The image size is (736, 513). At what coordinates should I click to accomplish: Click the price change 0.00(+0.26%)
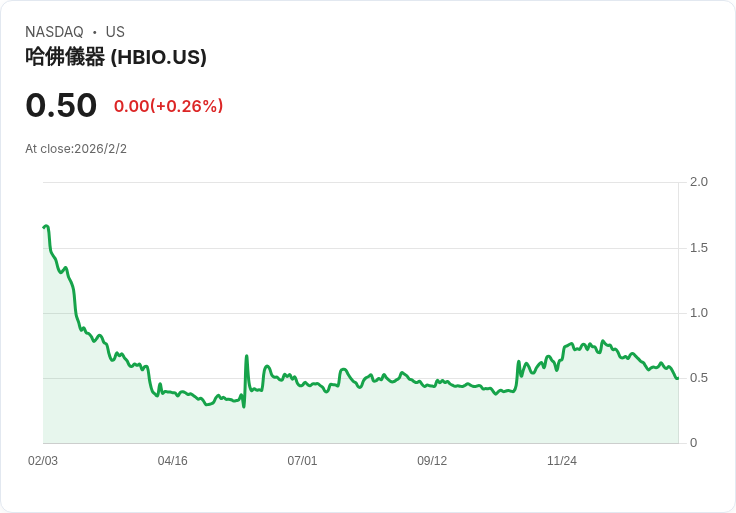(169, 106)
